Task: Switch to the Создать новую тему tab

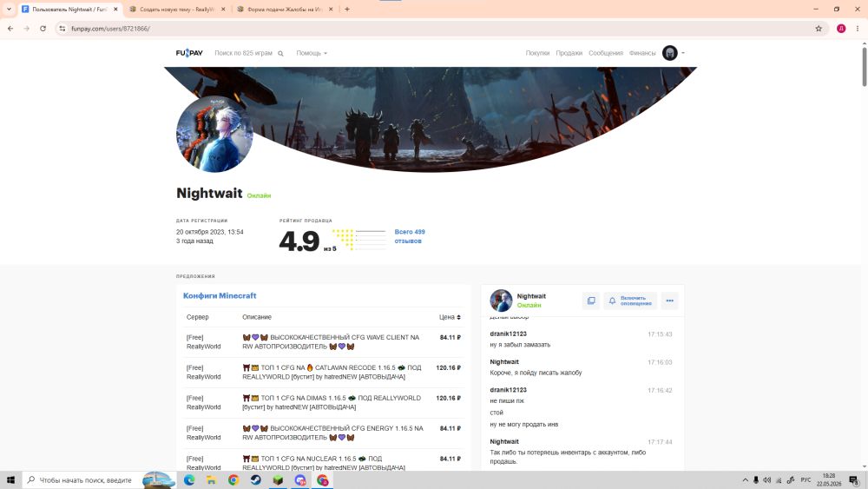Action: (175, 10)
